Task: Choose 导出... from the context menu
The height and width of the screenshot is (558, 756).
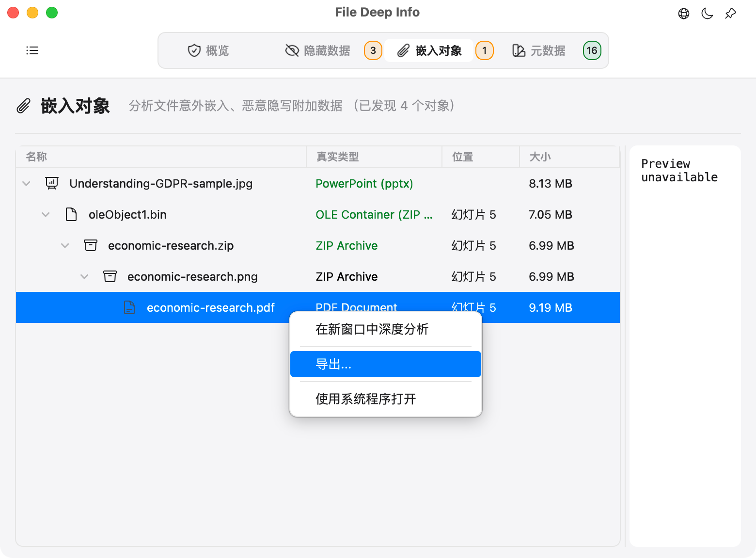Action: click(x=386, y=364)
